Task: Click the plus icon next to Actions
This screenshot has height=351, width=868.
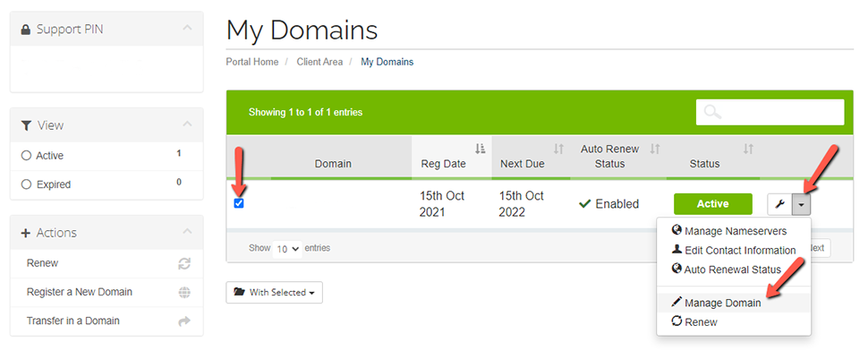Action: (25, 233)
